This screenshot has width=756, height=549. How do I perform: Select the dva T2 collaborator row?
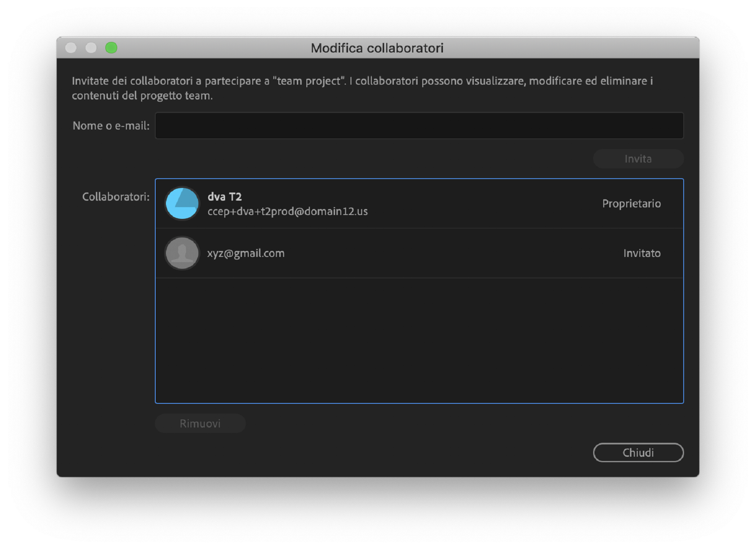click(x=419, y=204)
